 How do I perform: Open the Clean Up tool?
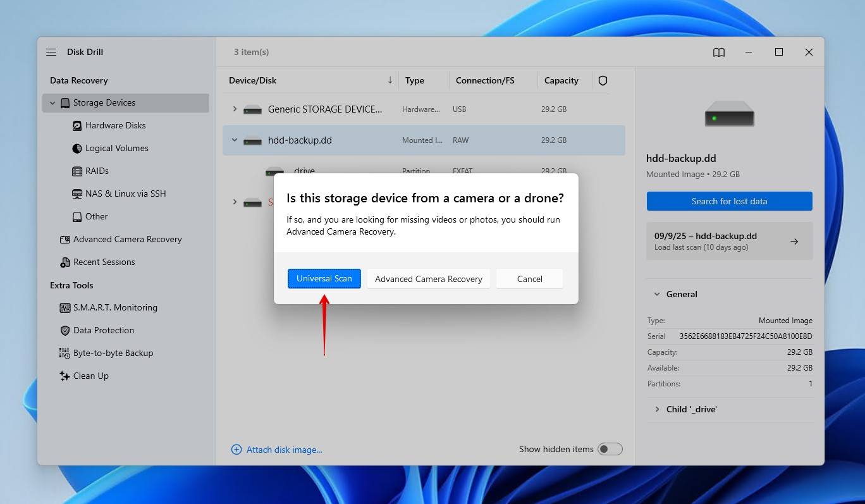point(90,376)
